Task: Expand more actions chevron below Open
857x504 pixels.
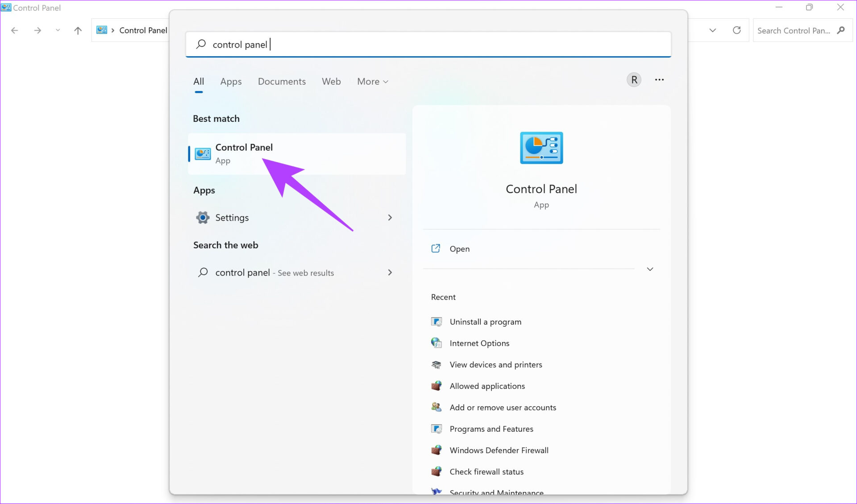Action: (x=650, y=269)
